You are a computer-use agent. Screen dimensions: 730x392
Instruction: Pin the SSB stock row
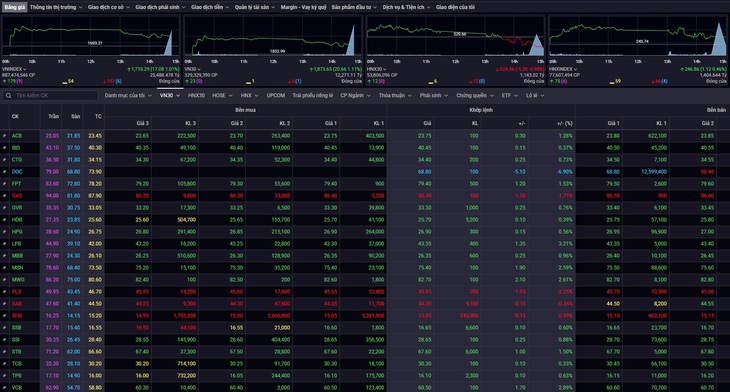click(x=4, y=328)
